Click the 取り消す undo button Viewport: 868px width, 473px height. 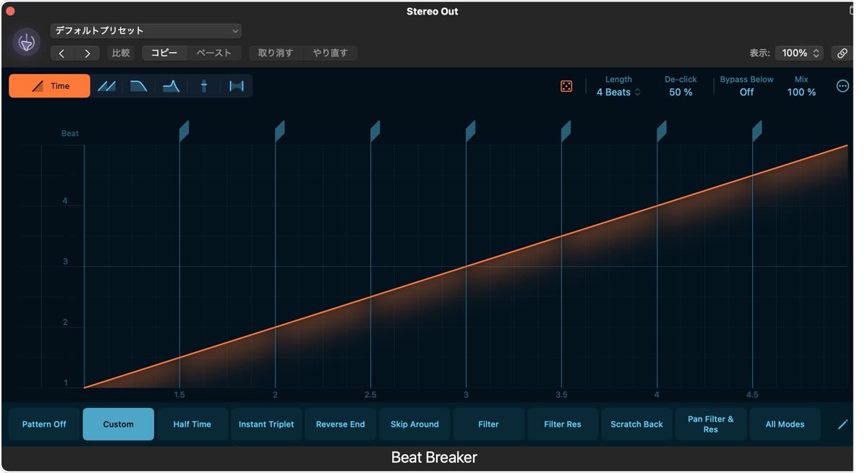point(276,53)
